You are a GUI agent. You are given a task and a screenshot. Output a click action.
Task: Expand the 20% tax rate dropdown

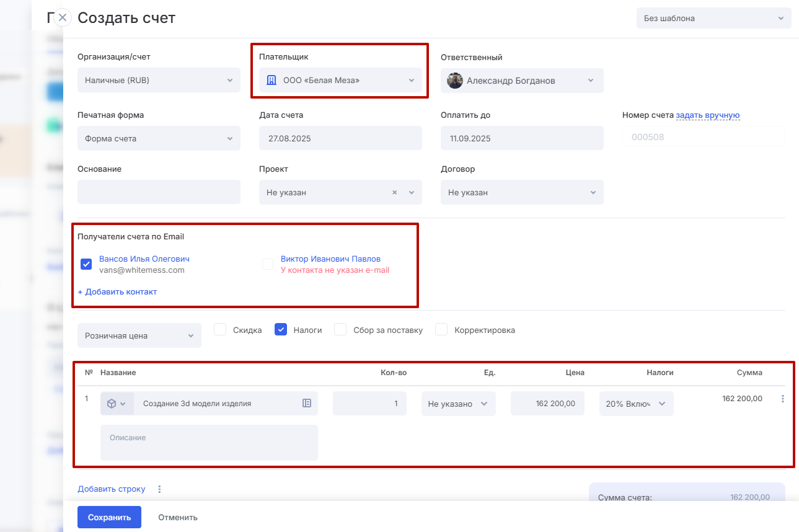click(636, 404)
